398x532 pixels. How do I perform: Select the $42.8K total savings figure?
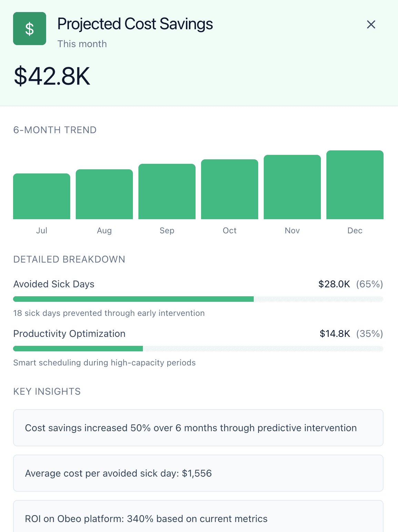point(51,75)
